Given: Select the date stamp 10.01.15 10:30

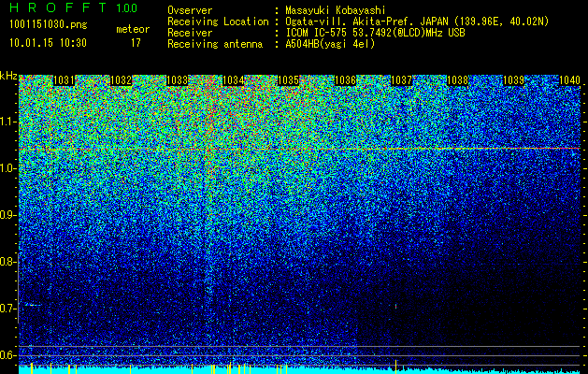Looking at the screenshot, I should 48,43.
